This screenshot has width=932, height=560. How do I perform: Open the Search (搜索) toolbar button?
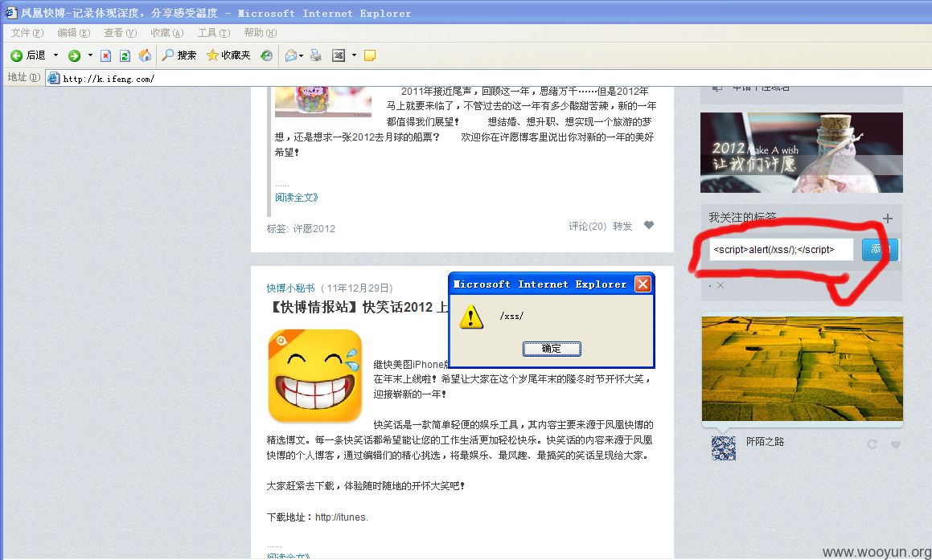coord(179,55)
